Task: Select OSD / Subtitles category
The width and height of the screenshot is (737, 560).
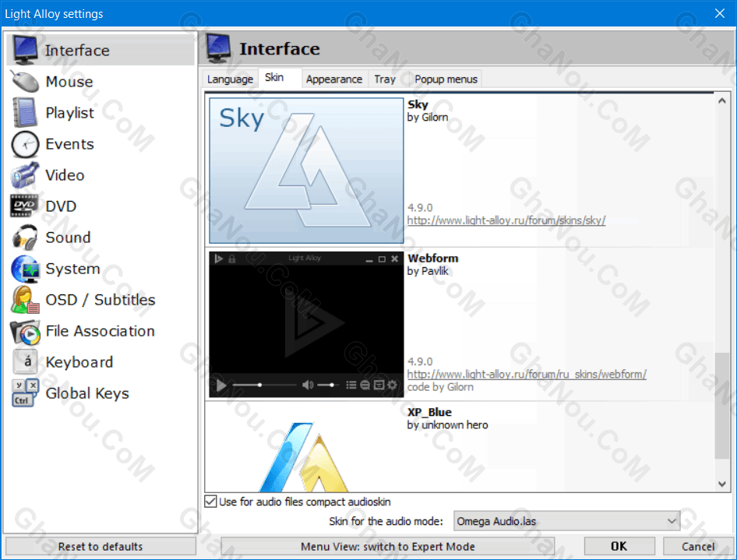Action: (100, 300)
